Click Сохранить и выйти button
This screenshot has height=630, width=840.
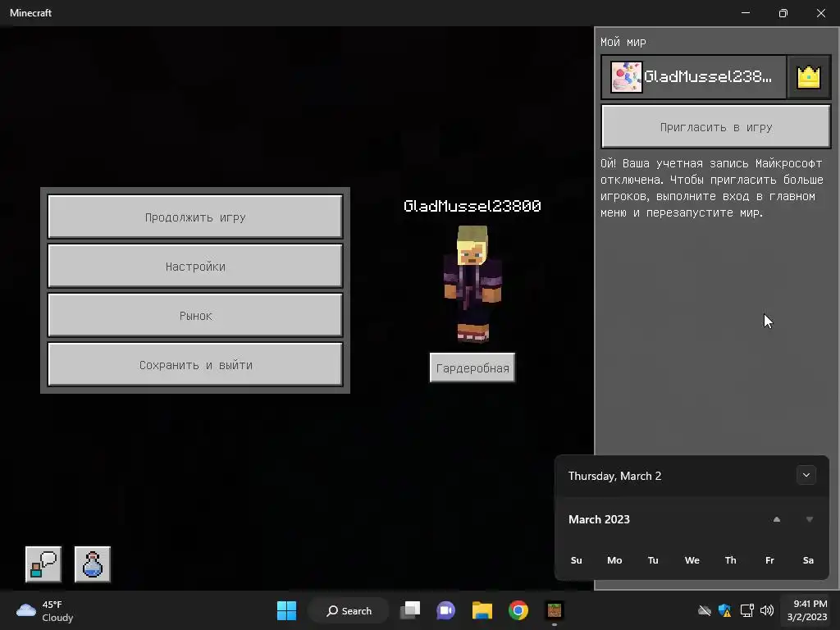point(195,365)
